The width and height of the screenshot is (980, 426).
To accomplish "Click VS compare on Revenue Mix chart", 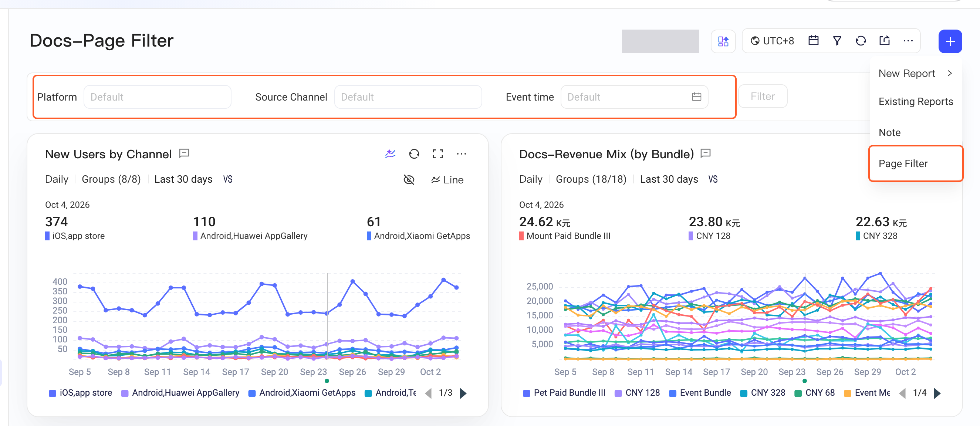I will point(713,179).
